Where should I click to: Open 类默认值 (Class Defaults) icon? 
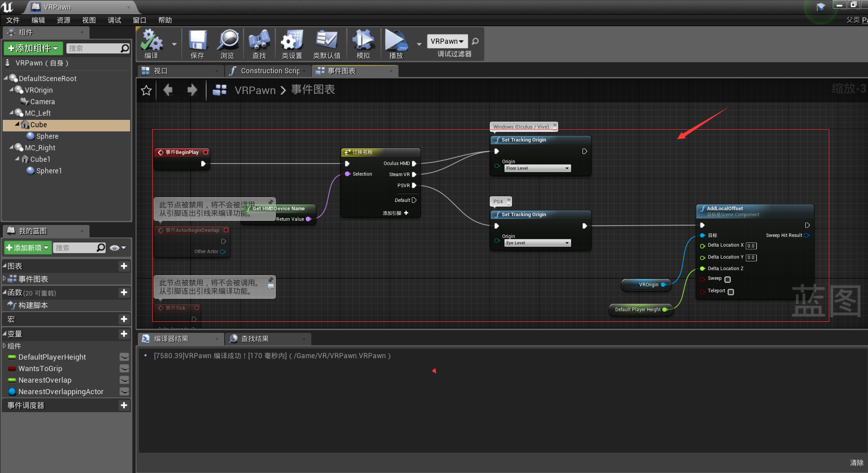coord(327,41)
